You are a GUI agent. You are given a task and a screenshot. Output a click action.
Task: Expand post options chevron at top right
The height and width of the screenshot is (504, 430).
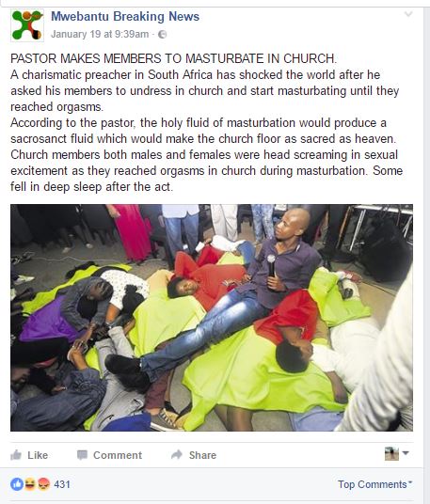tap(408, 14)
